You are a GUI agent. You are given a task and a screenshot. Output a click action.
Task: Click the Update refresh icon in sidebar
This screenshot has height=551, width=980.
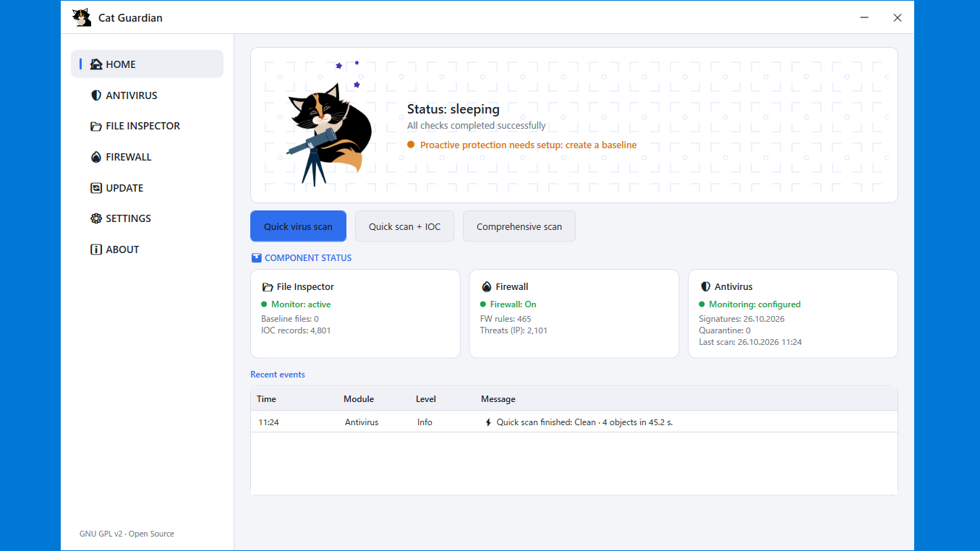pyautogui.click(x=96, y=188)
